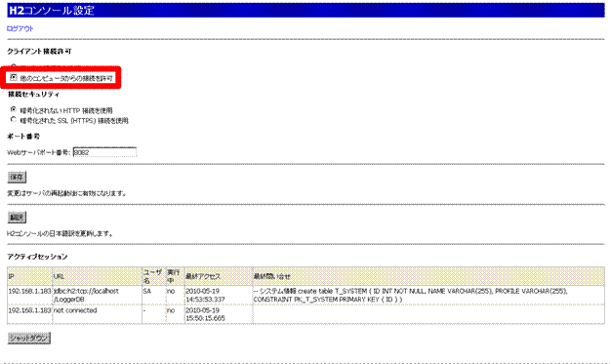Click the jdbc:h2:tcp://localhost/LoggerDB URL cell

tap(97, 295)
